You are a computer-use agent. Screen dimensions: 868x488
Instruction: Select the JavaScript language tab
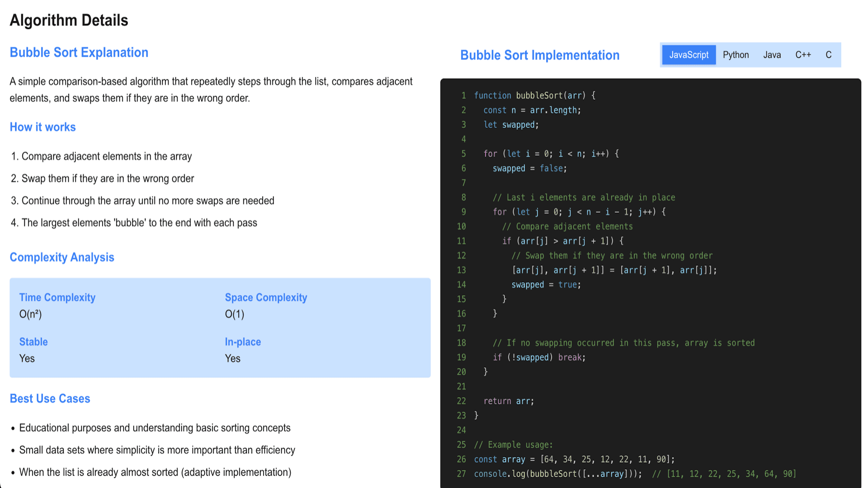coord(689,55)
